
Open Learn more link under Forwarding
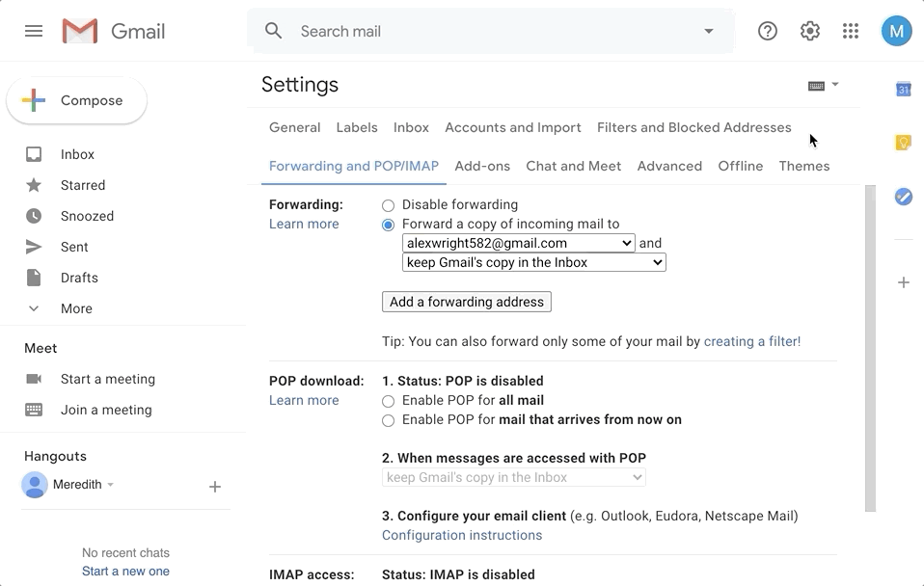pos(304,224)
